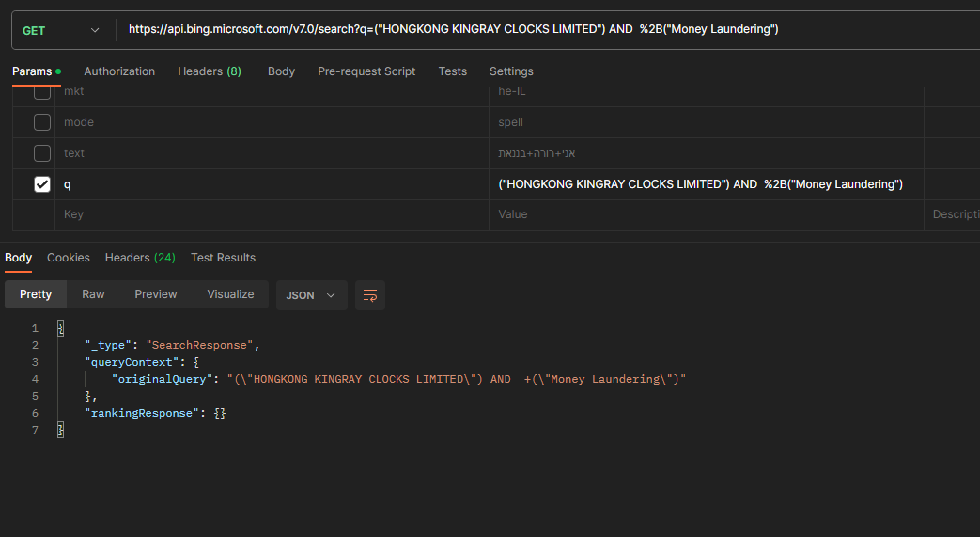Click the Description placeholder field
This screenshot has height=537, width=980.
[x=953, y=214]
